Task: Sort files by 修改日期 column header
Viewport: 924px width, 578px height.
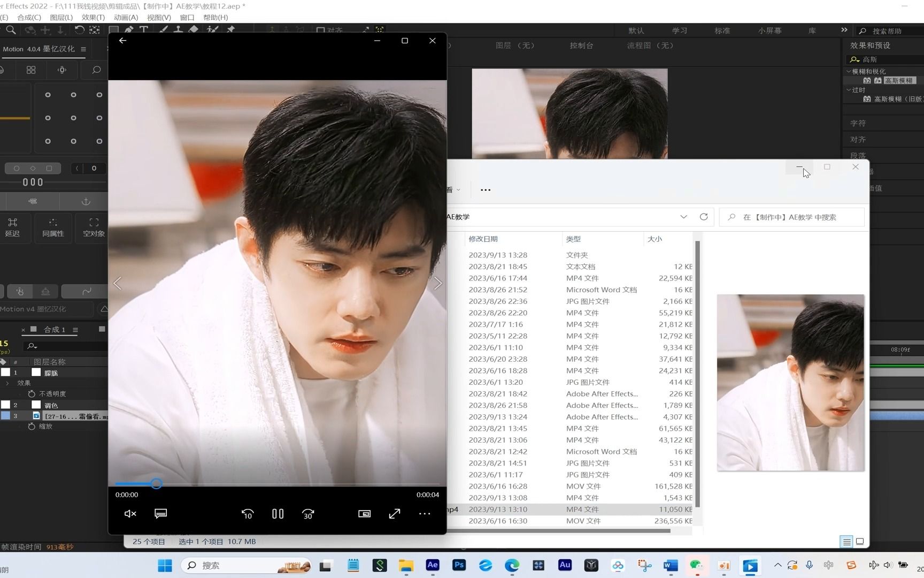Action: point(483,239)
